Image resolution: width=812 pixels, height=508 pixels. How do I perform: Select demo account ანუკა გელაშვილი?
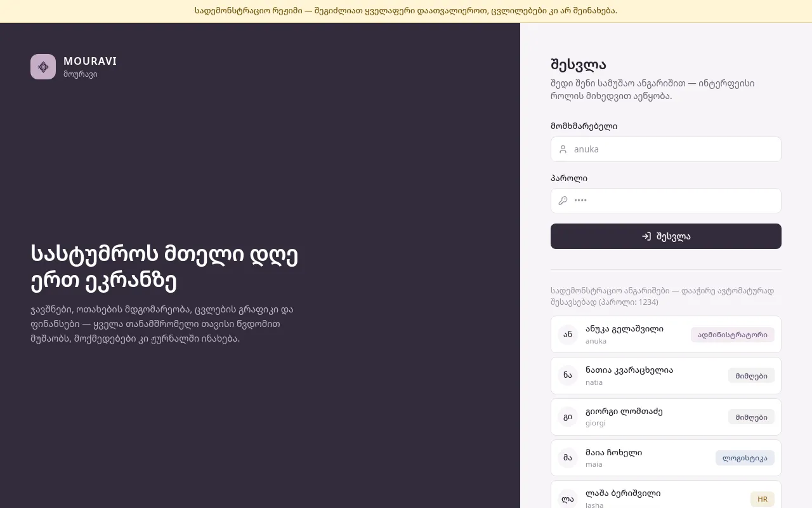666,335
